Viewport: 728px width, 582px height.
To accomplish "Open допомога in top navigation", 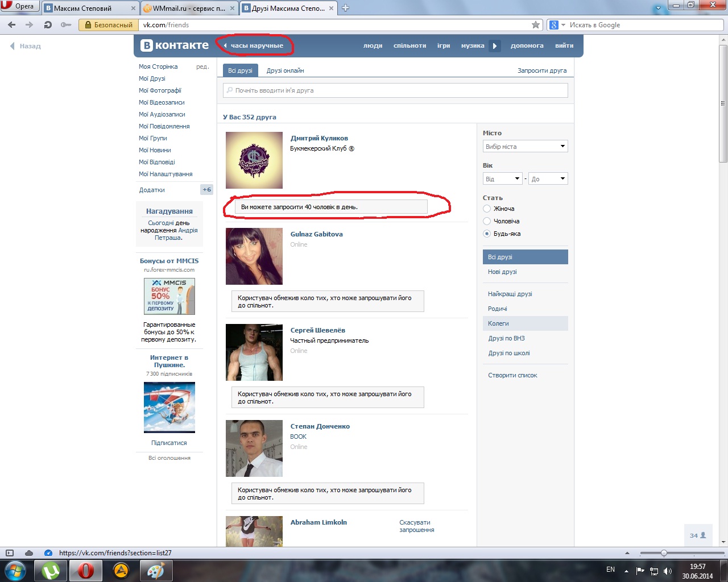I will pyautogui.click(x=527, y=45).
